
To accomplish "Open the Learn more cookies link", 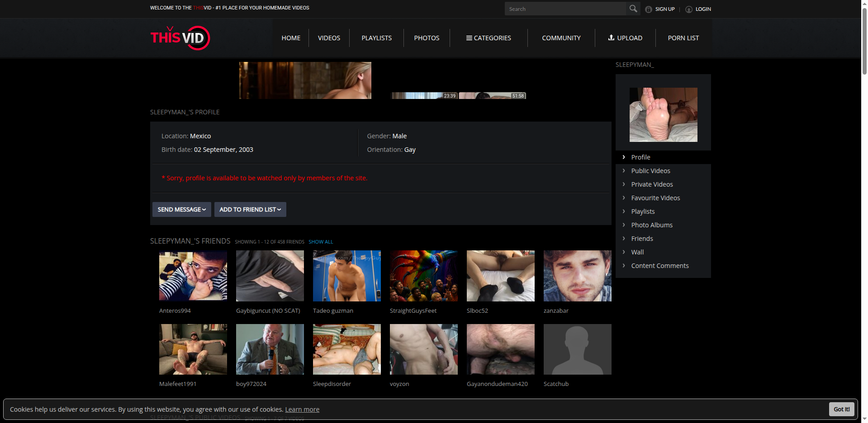I will [302, 409].
